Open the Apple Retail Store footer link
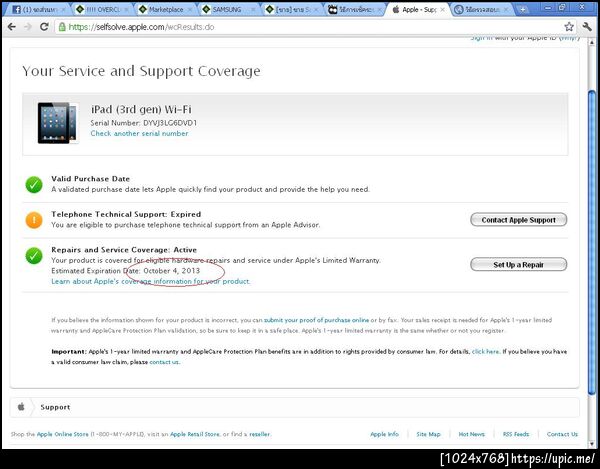The image size is (600, 469). coord(195,434)
